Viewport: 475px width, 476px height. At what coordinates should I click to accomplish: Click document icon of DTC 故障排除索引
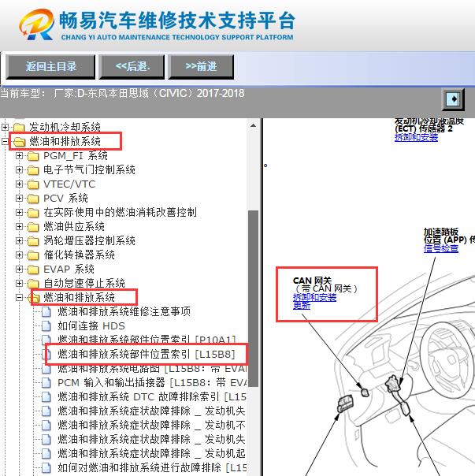tap(46, 396)
